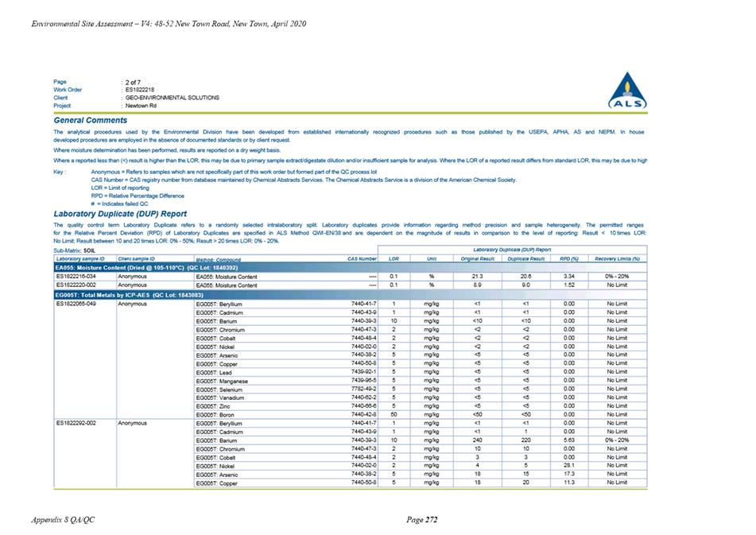756x535 pixels.
Task: Click the client name GEO-ENVIRONMENTAL SOLUTIONS
Action: [x=173, y=98]
